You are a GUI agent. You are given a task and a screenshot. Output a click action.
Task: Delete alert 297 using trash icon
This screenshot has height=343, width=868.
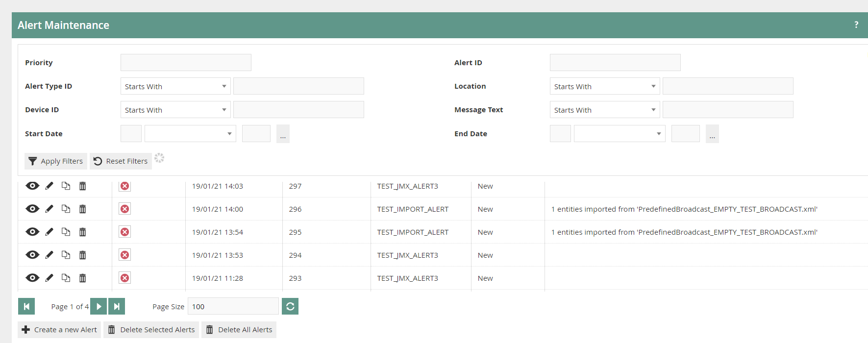82,186
